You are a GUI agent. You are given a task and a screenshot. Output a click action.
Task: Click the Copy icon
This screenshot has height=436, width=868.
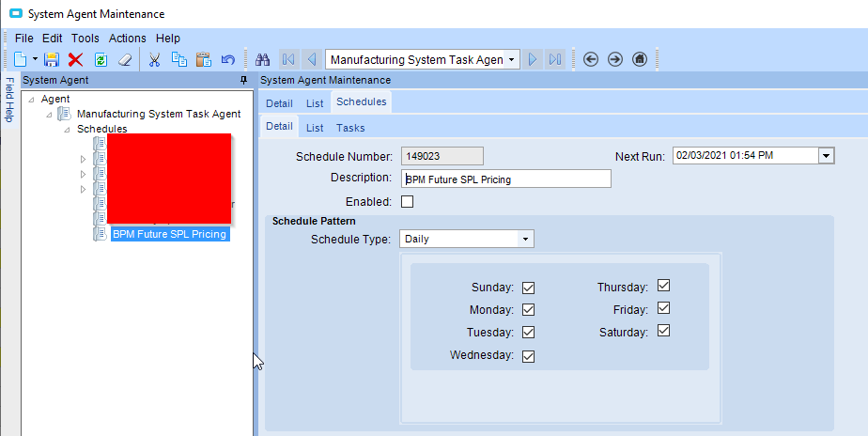[178, 59]
